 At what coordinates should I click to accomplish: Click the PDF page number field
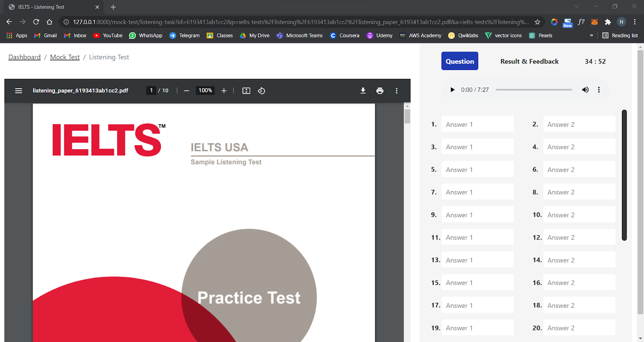pos(151,91)
